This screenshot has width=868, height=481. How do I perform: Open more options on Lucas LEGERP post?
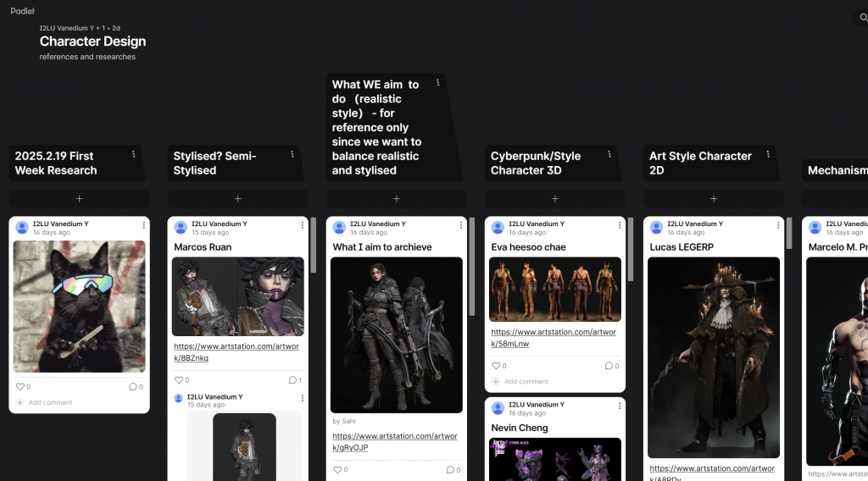click(778, 225)
